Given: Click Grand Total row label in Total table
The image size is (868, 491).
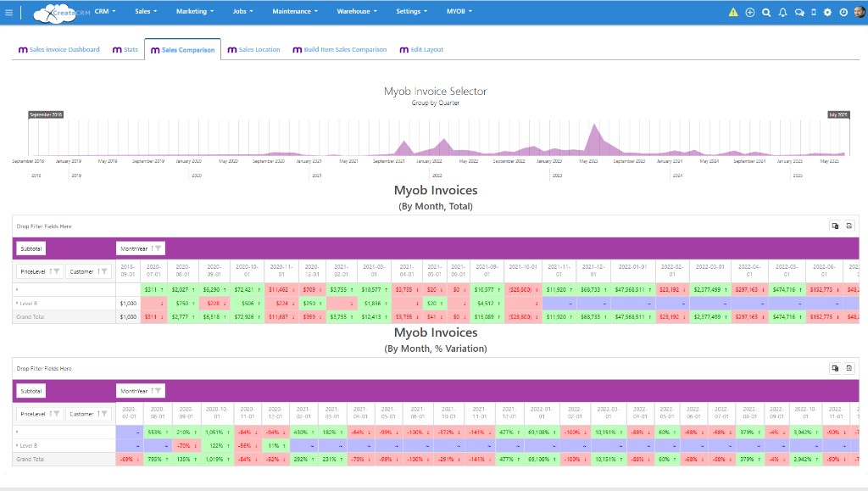Looking at the screenshot, I should click(x=31, y=316).
